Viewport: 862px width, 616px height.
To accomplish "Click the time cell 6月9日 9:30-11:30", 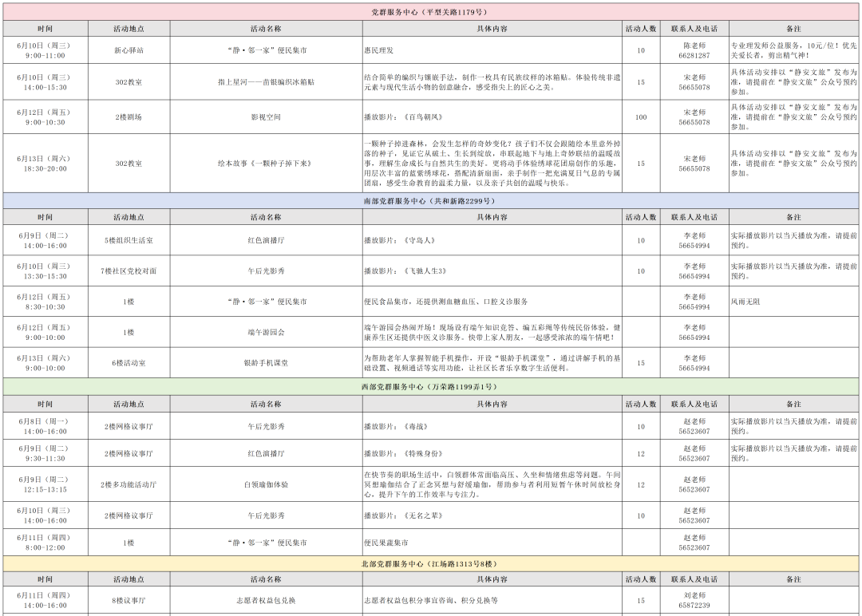I will [x=45, y=453].
